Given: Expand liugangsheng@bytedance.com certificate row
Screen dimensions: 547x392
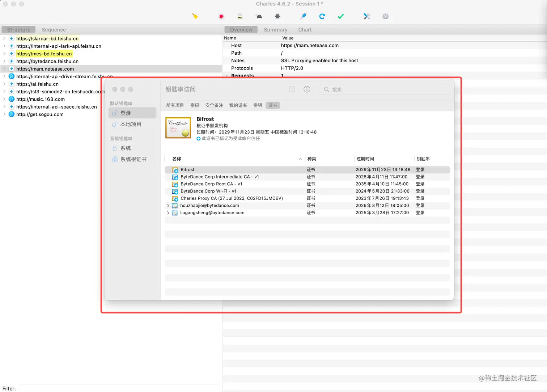Looking at the screenshot, I should click(168, 213).
